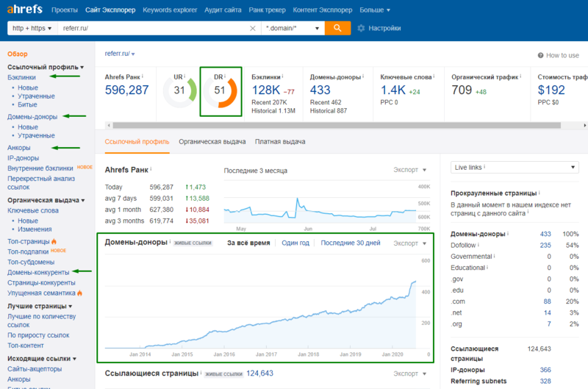Click the info icon beside Органический трафик

[520, 76]
